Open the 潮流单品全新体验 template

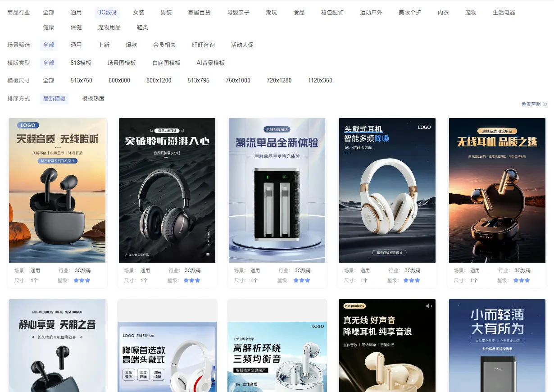(x=277, y=190)
